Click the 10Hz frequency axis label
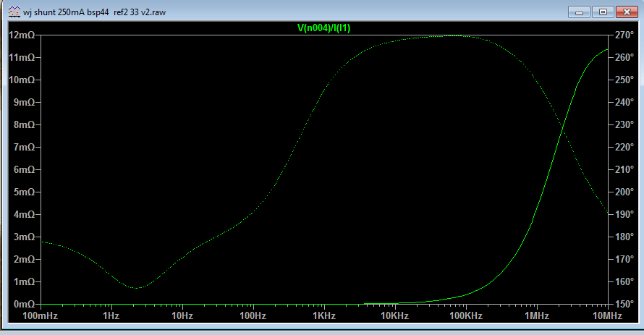The width and height of the screenshot is (644, 335). (x=182, y=315)
